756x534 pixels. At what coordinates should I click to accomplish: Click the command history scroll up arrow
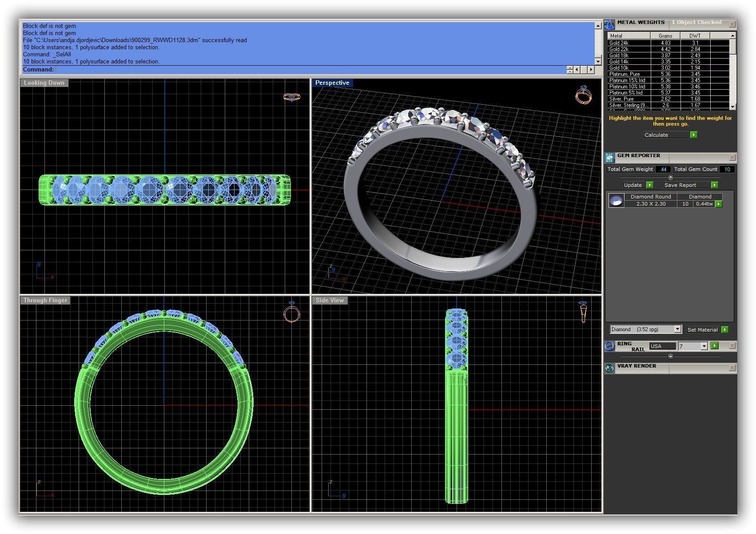pyautogui.click(x=598, y=26)
